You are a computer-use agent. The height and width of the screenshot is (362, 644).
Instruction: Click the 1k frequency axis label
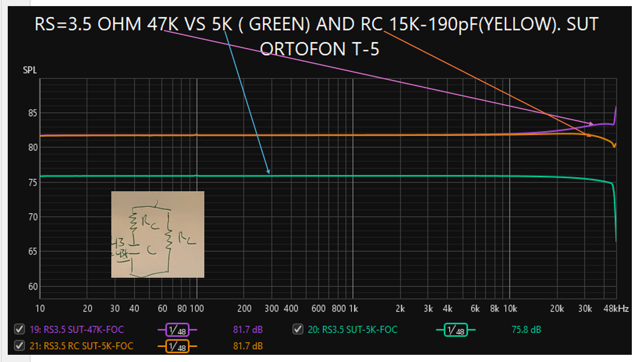point(353,309)
